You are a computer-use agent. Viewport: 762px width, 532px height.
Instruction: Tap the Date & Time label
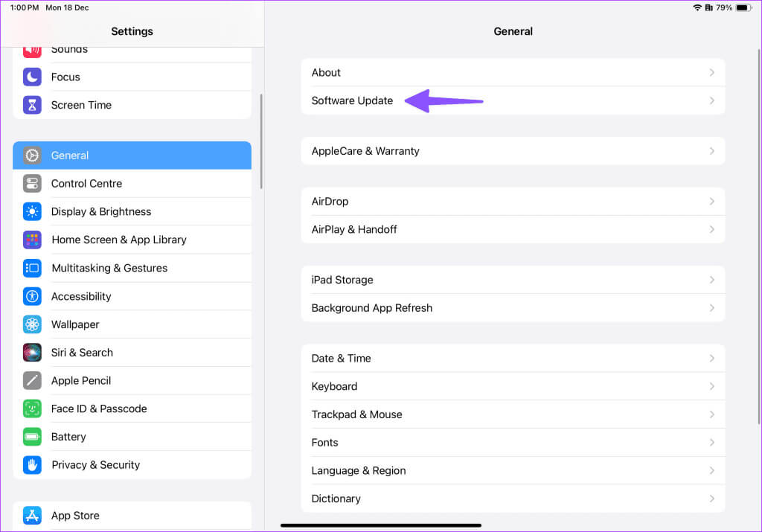tap(341, 358)
